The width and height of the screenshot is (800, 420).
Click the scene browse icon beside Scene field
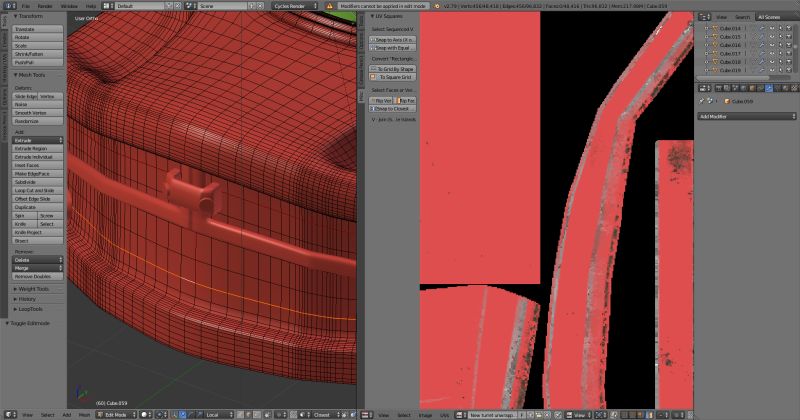(x=190, y=6)
